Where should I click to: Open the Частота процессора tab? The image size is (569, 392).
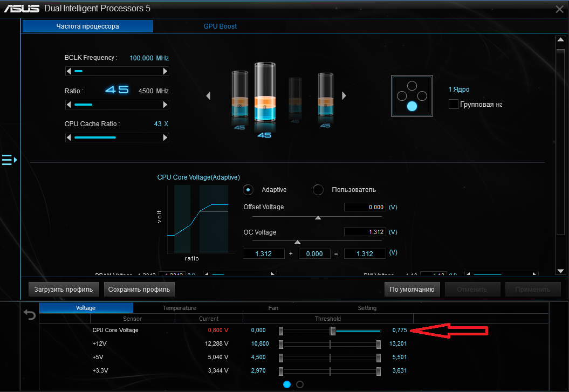(x=88, y=26)
